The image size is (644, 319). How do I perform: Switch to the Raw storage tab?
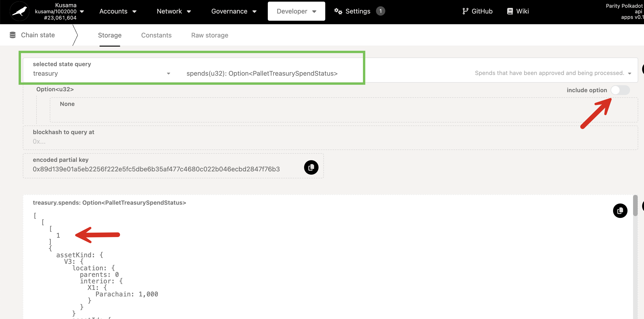pos(209,35)
